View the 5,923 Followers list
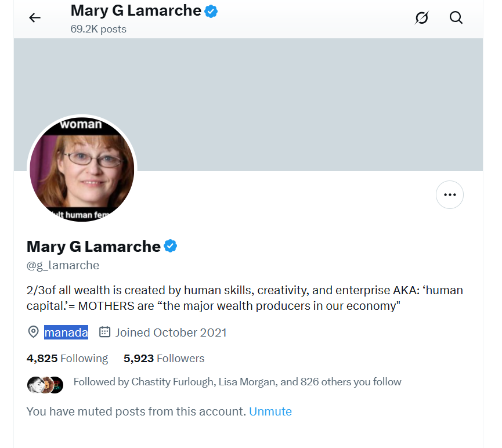 [164, 358]
